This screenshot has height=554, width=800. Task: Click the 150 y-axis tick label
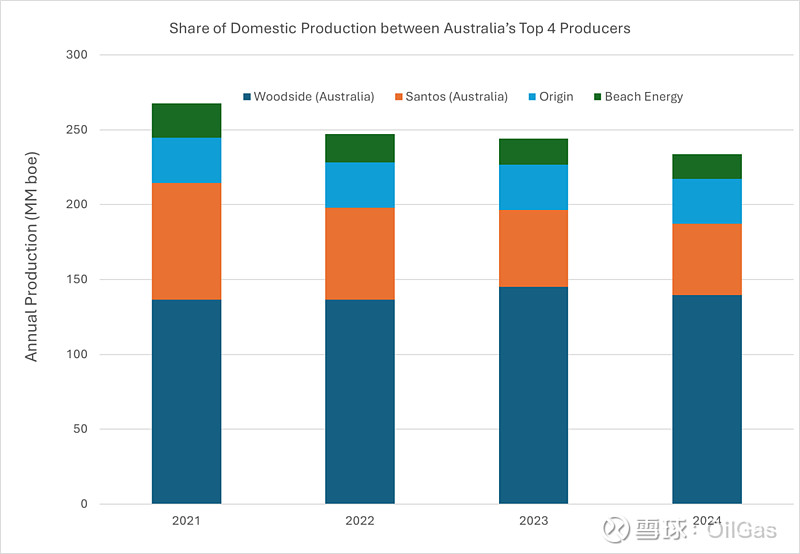[77, 280]
